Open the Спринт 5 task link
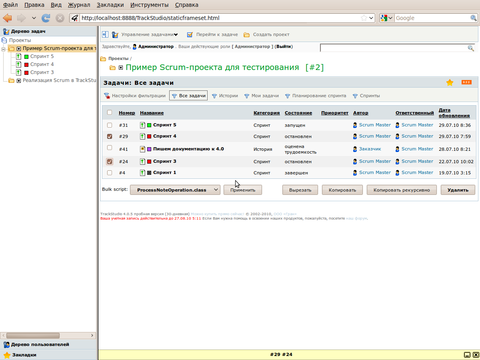Viewport: 480px width, 360px height. (x=164, y=125)
